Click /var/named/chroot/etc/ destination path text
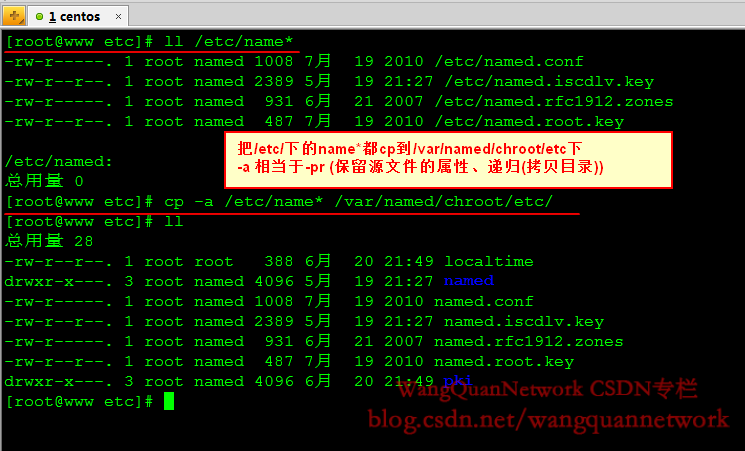This screenshot has width=745, height=451. tap(444, 202)
